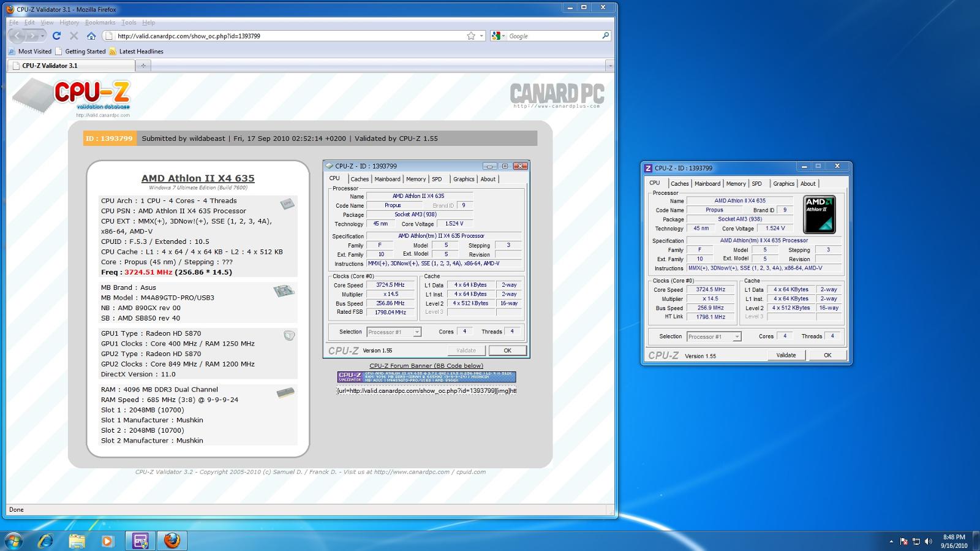Open the Firefox Tools menu
The height and width of the screenshot is (551, 980).
click(129, 22)
